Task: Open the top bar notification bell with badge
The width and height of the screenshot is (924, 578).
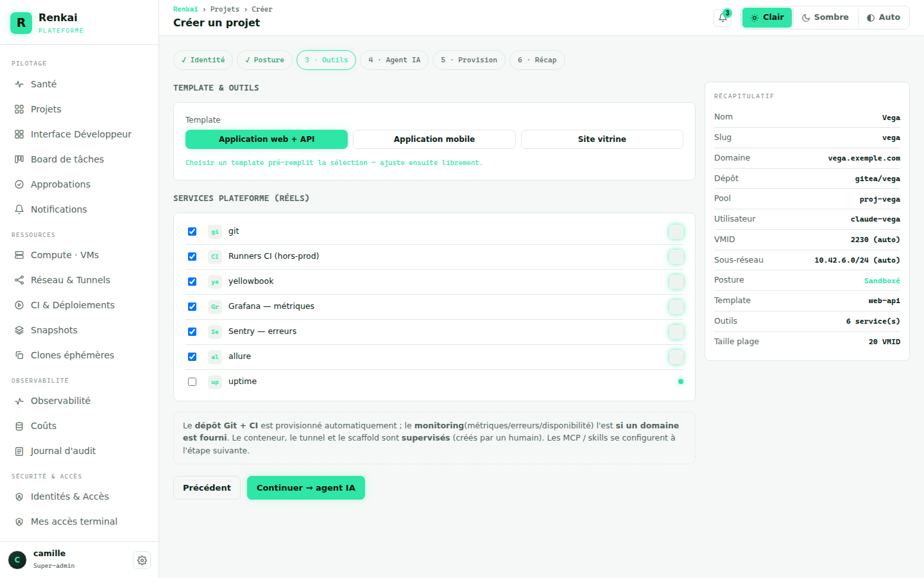Action: pyautogui.click(x=723, y=17)
